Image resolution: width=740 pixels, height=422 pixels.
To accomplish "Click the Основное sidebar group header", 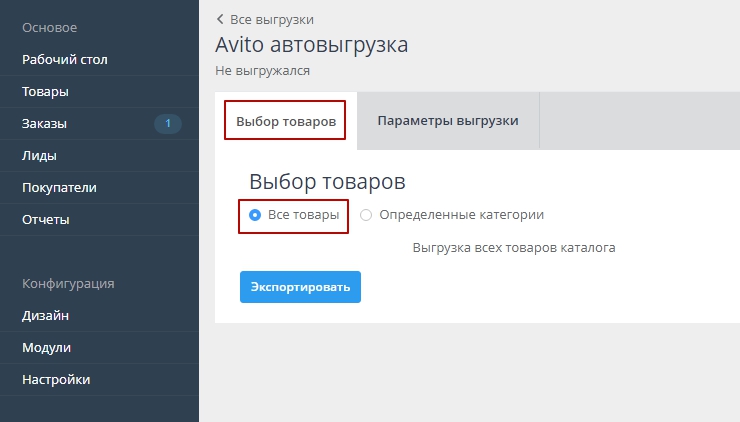I will 50,28.
